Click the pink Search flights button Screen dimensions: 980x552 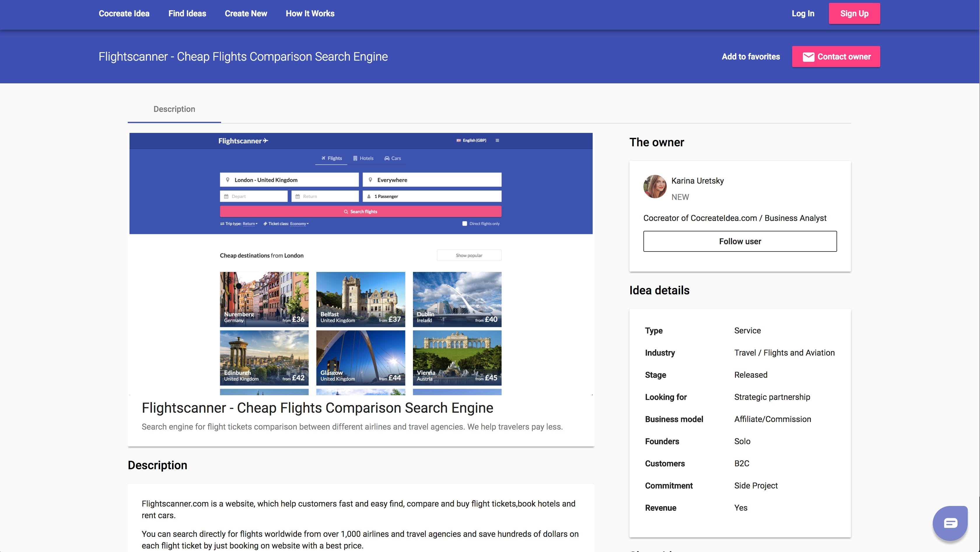click(x=360, y=211)
